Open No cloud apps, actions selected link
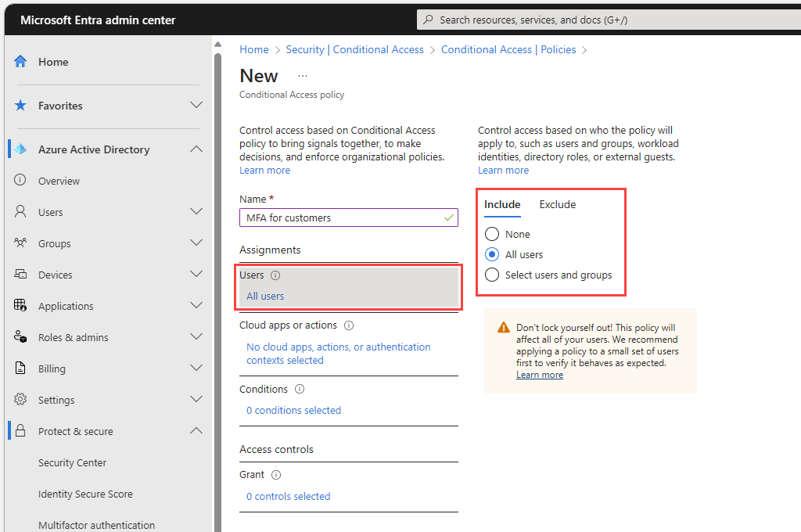This screenshot has height=532, width=801. coord(338,353)
